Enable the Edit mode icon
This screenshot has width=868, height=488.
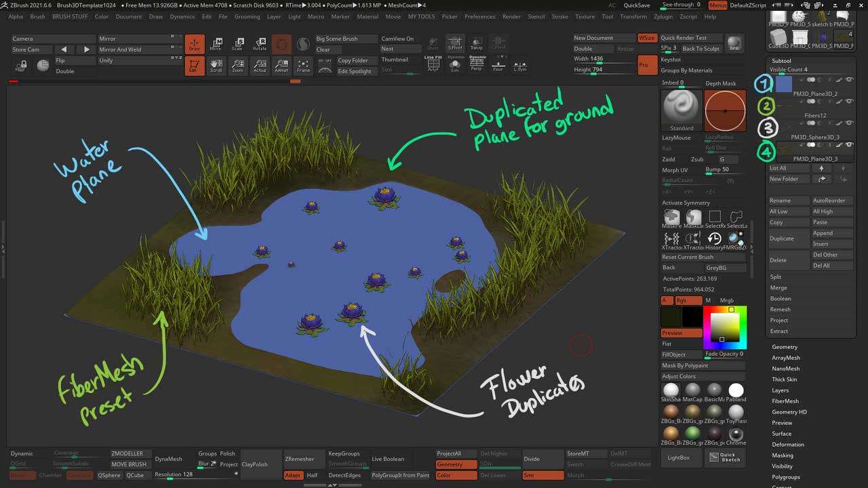(195, 66)
